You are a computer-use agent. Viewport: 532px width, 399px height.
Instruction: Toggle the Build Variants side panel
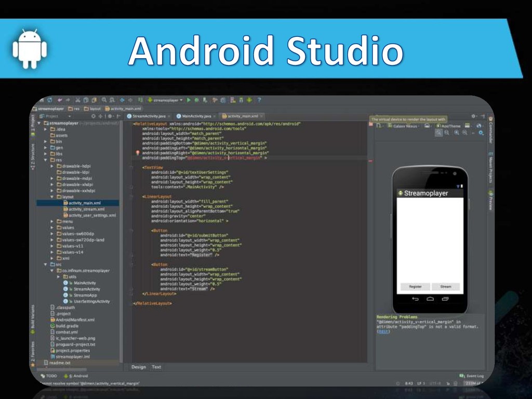(33, 319)
